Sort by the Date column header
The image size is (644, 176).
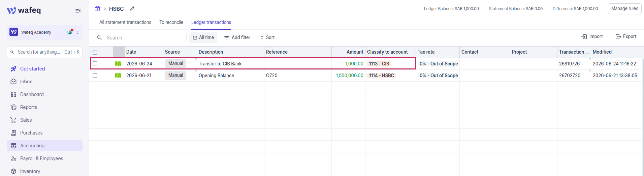point(144,52)
